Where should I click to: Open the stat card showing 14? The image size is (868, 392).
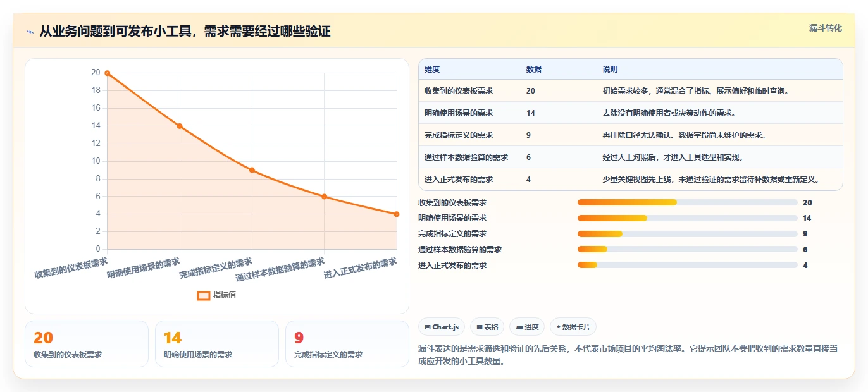[x=217, y=344]
